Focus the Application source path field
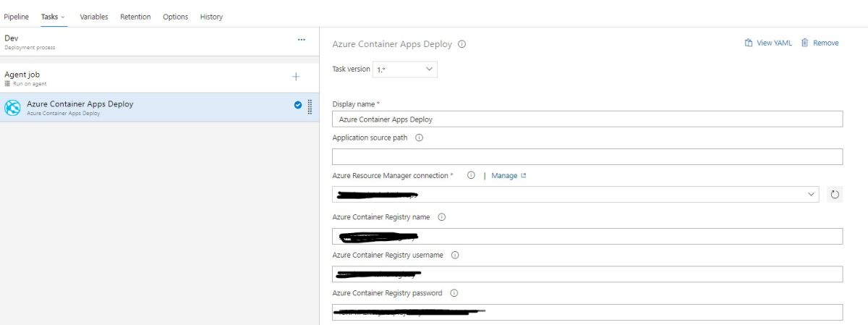The height and width of the screenshot is (325, 868). (x=587, y=156)
